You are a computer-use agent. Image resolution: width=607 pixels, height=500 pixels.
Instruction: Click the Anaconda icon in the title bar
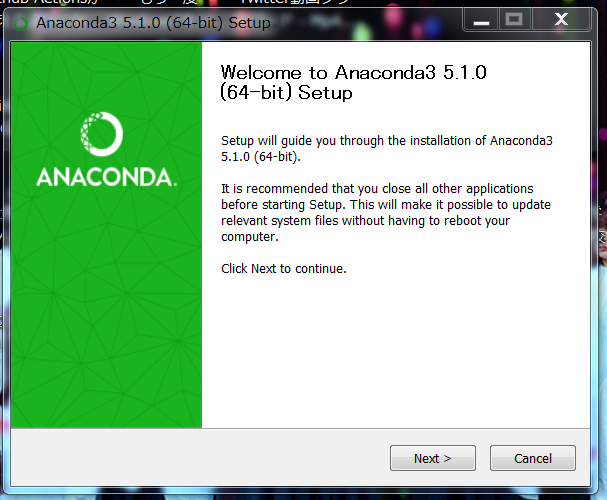pos(21,24)
